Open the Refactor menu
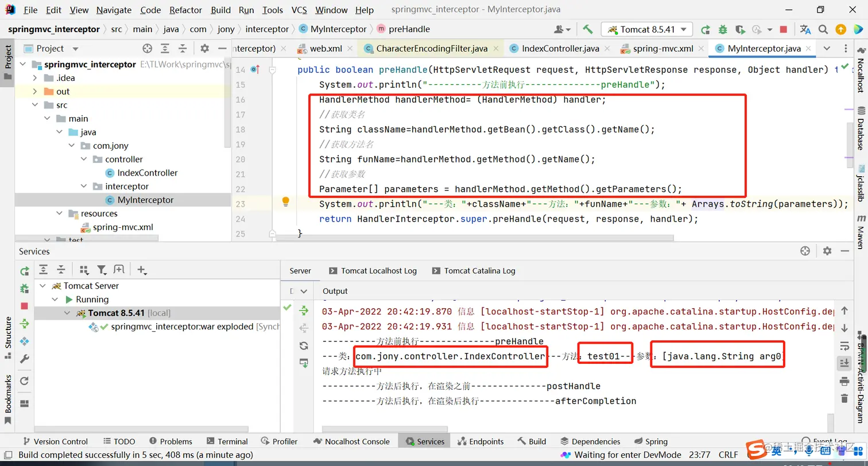 [x=185, y=10]
